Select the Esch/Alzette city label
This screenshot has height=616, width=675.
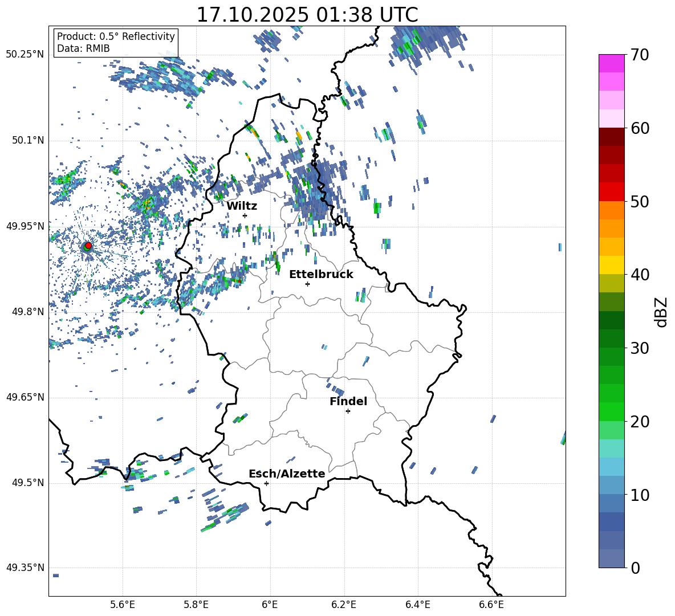point(287,474)
